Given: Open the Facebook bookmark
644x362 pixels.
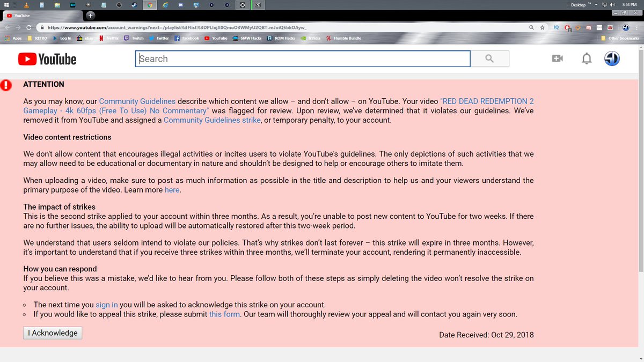Looking at the screenshot, I should click(187, 38).
